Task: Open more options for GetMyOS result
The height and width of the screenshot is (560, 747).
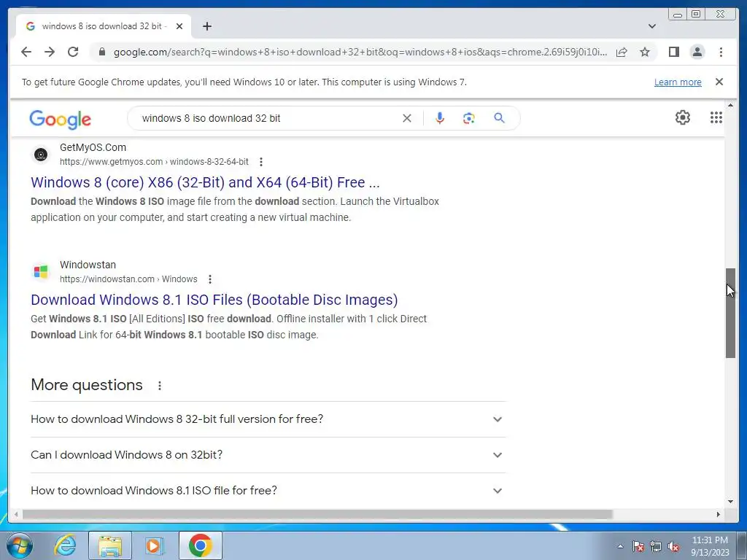Action: 261,162
